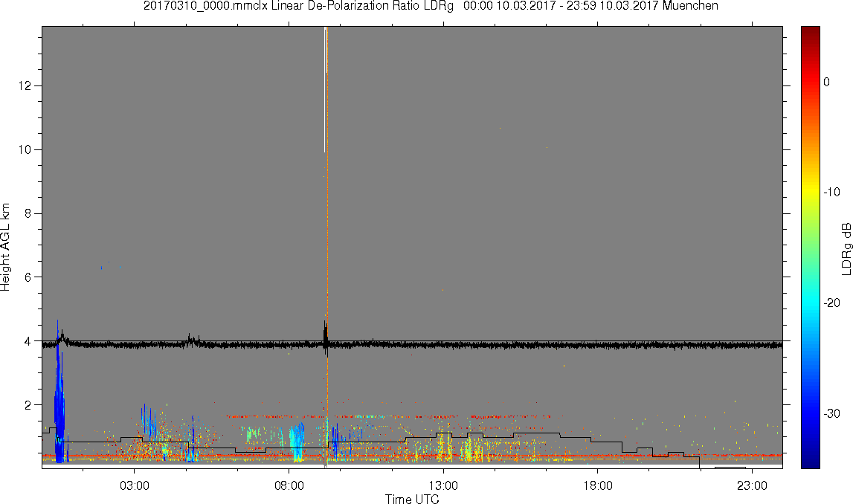
Task: Click the 03:00 time tick label
Action: [x=135, y=485]
